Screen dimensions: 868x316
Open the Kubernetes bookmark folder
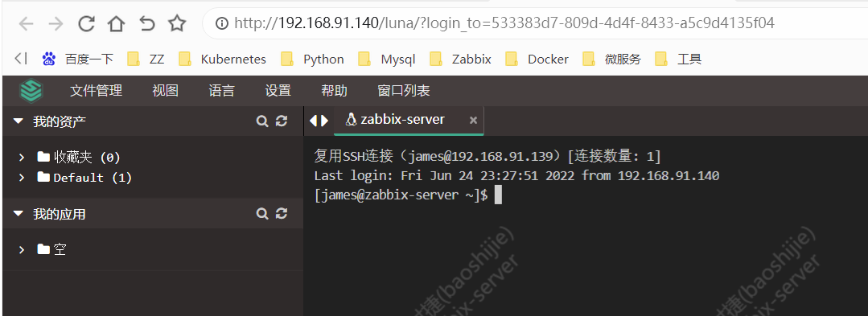click(222, 59)
